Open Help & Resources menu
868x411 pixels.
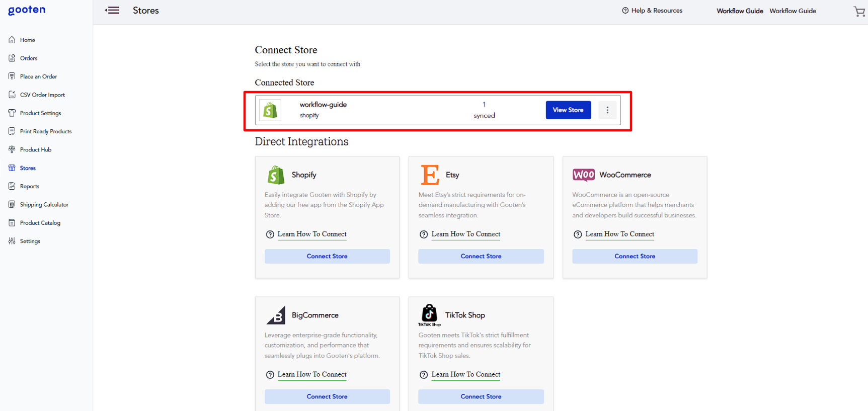pyautogui.click(x=652, y=11)
